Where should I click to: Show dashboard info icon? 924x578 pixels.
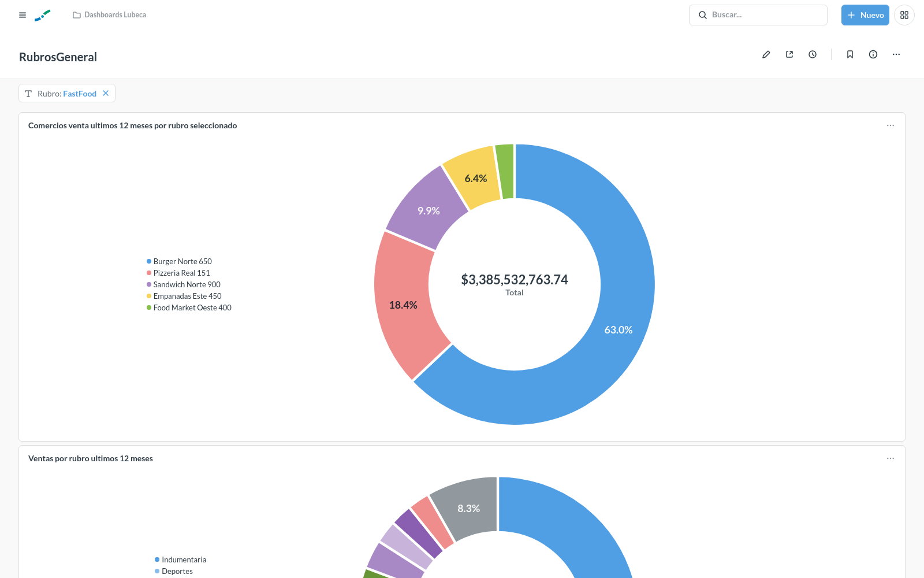click(x=873, y=54)
